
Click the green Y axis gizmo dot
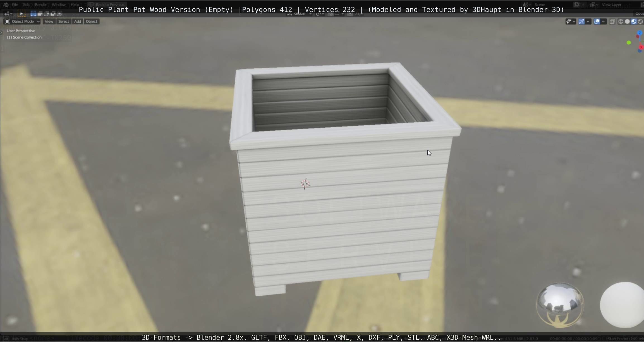[629, 43]
